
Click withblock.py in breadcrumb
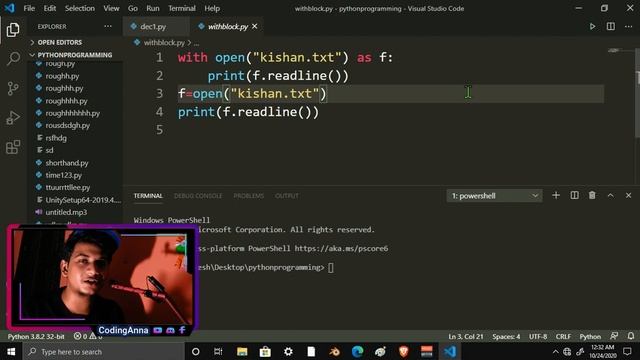pos(164,42)
